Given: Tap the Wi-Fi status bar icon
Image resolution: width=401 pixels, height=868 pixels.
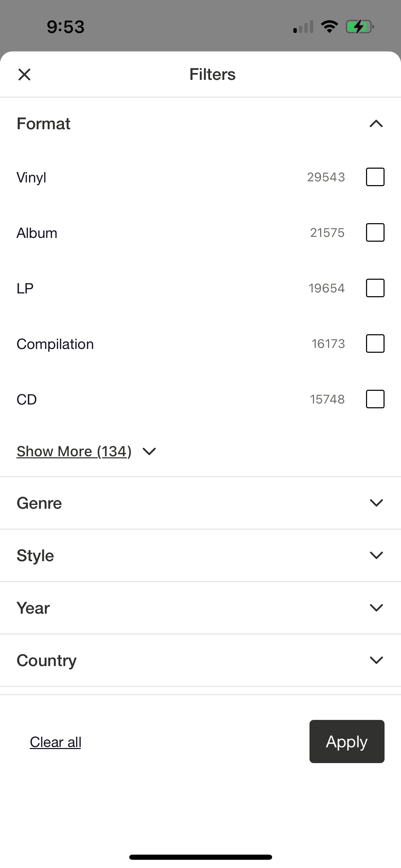Looking at the screenshot, I should point(329,27).
